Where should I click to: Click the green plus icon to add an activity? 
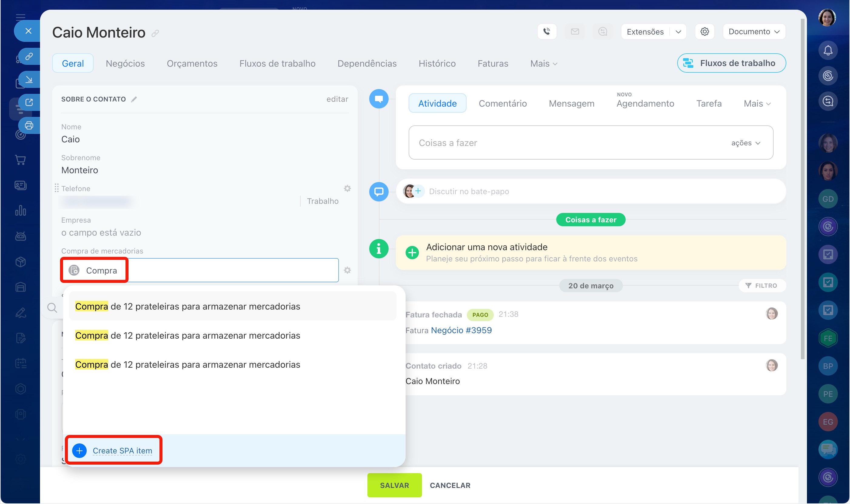[412, 253]
